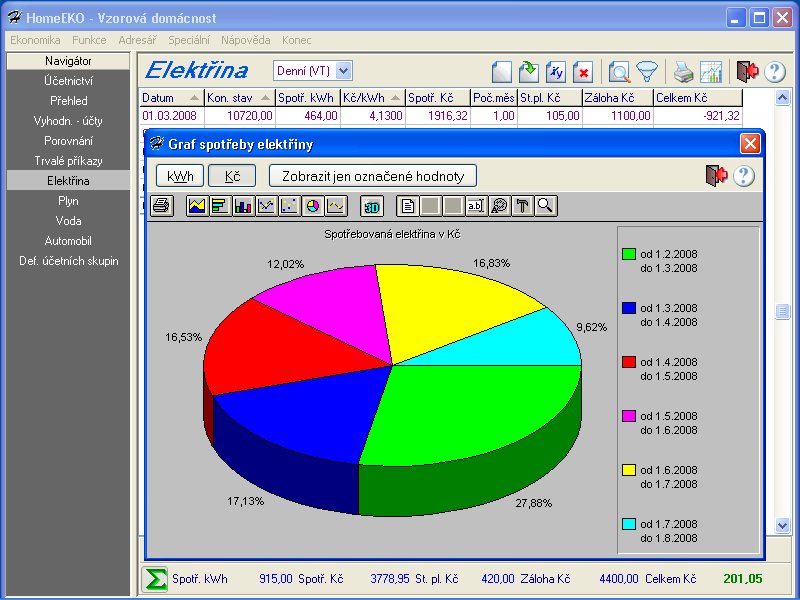Open the Adresář menu
800x600 pixels.
coord(137,40)
